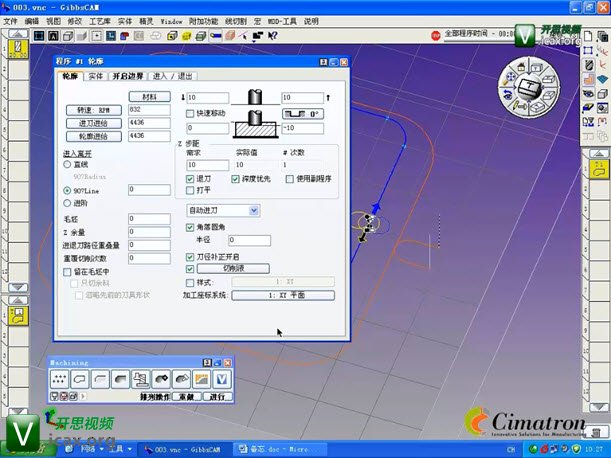Open the 工艺库 menu
611x458 pixels.
(x=100, y=20)
